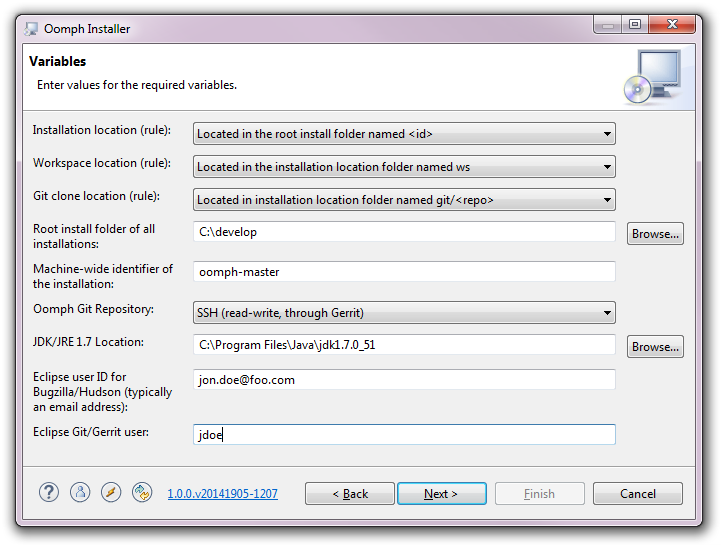Click the 'Eclipse Git/Gerrit user:' label
Screen dimensions: 724x545
[x=91, y=432]
